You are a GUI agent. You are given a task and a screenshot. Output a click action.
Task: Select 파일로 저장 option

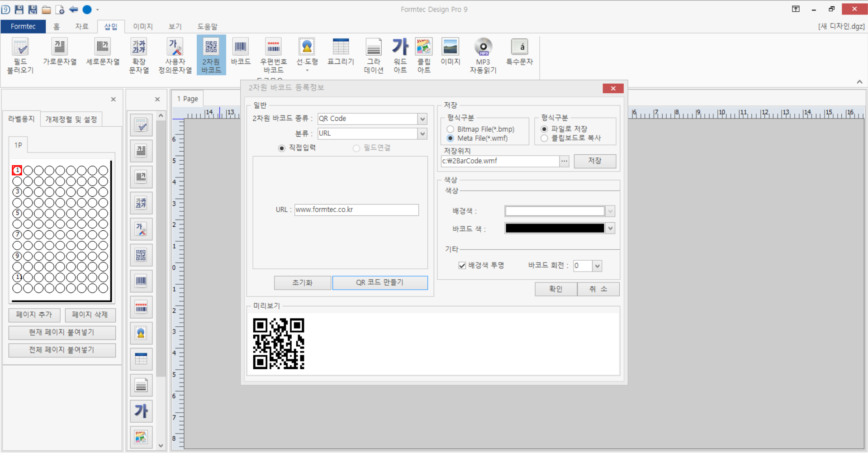click(544, 129)
